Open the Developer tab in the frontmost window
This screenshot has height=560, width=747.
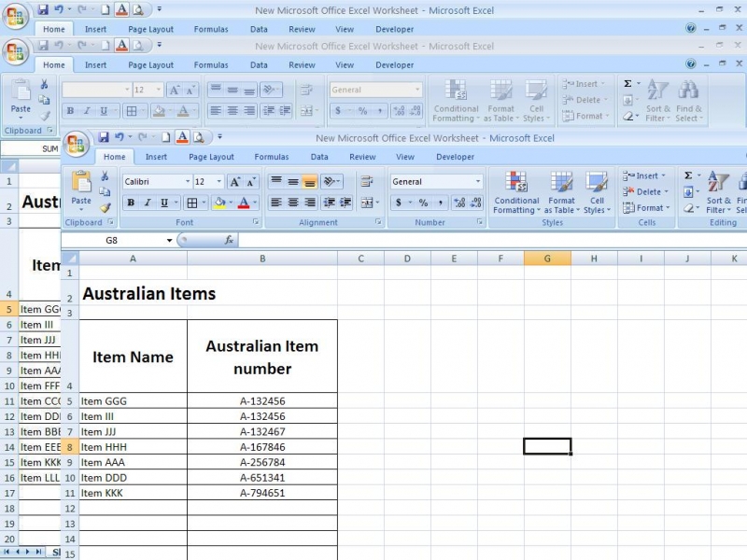point(455,157)
